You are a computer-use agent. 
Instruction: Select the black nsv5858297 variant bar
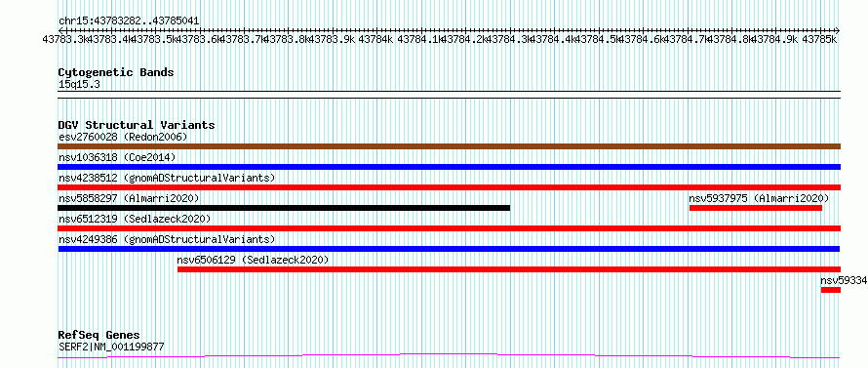coord(284,208)
